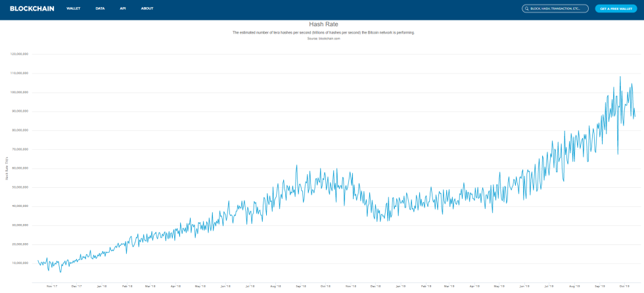This screenshot has width=644, height=293.
Task: Click the Nov '17 label on the x-axis
Action: (51, 286)
